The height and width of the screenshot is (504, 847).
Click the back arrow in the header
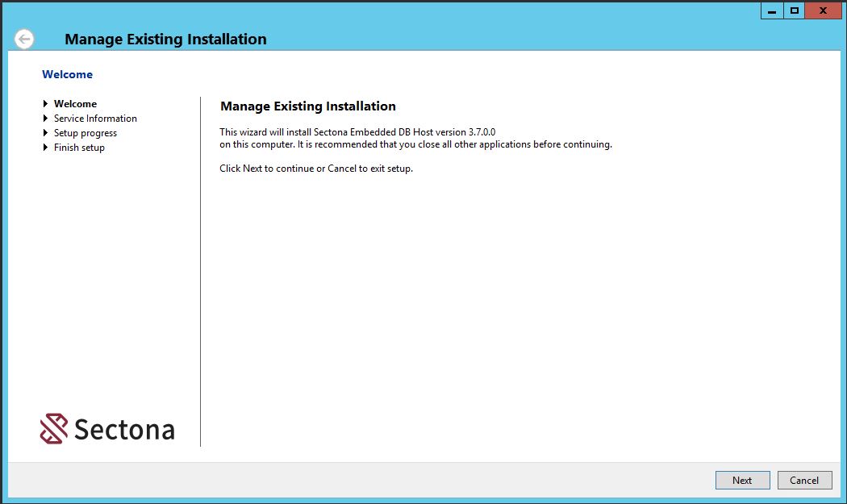[25, 39]
